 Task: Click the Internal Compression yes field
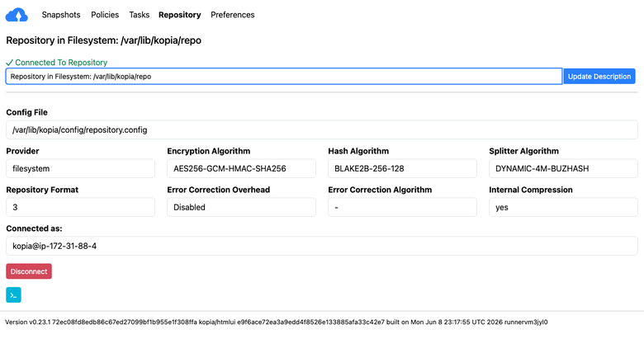(563, 207)
